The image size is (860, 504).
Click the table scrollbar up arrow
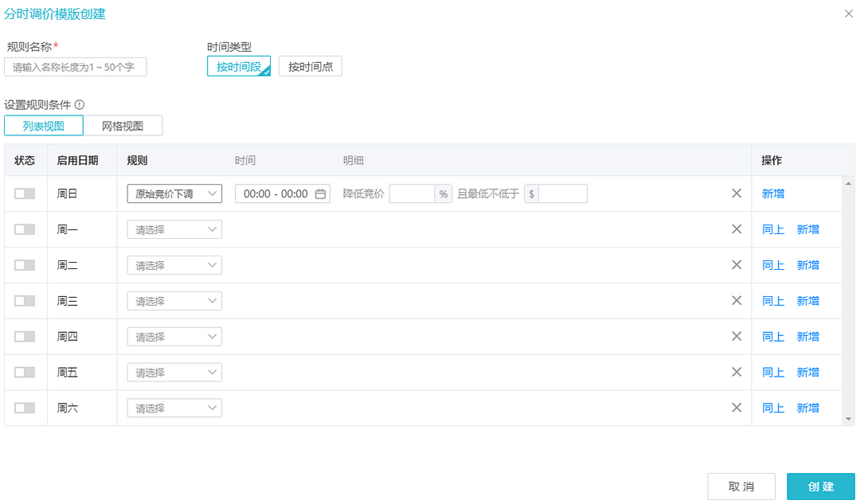point(849,183)
